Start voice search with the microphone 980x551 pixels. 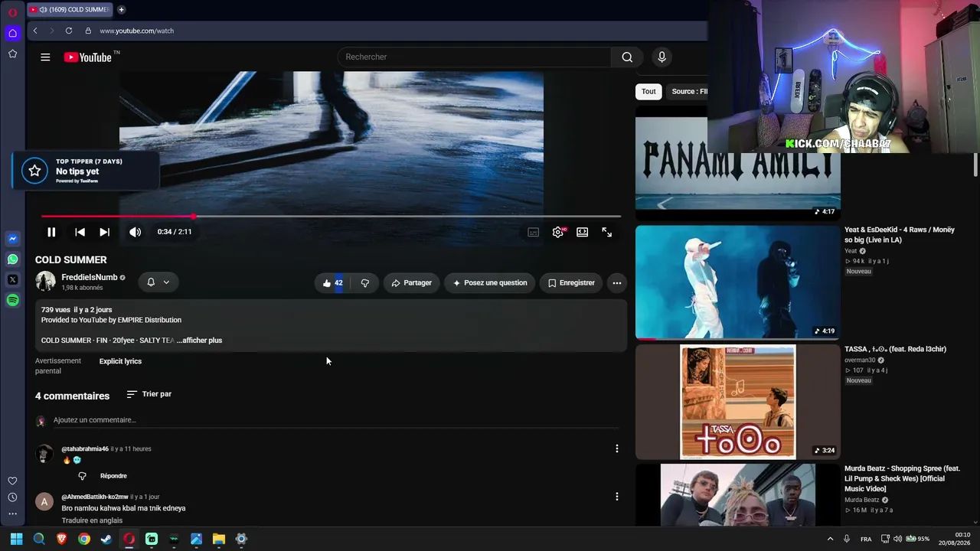[662, 57]
